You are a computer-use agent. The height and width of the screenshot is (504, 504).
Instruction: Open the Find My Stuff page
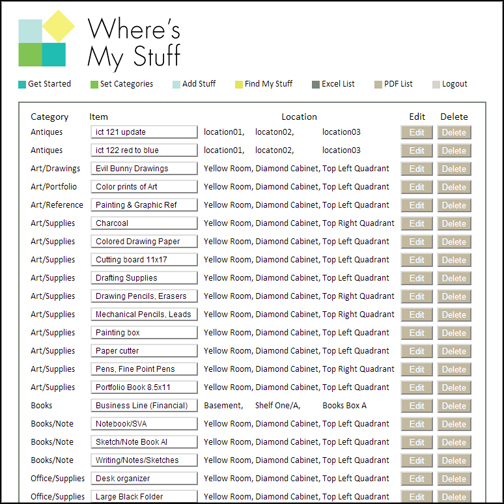pos(268,84)
